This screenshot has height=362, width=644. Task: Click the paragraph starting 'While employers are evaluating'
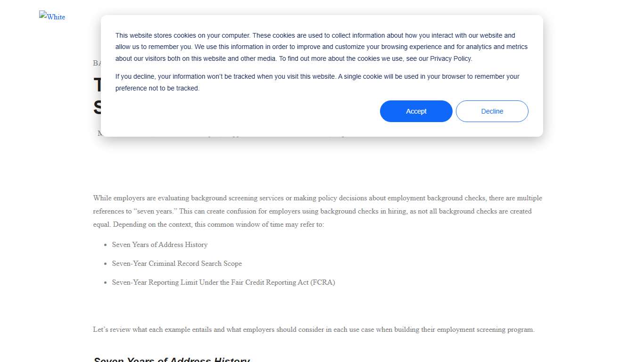[318, 211]
